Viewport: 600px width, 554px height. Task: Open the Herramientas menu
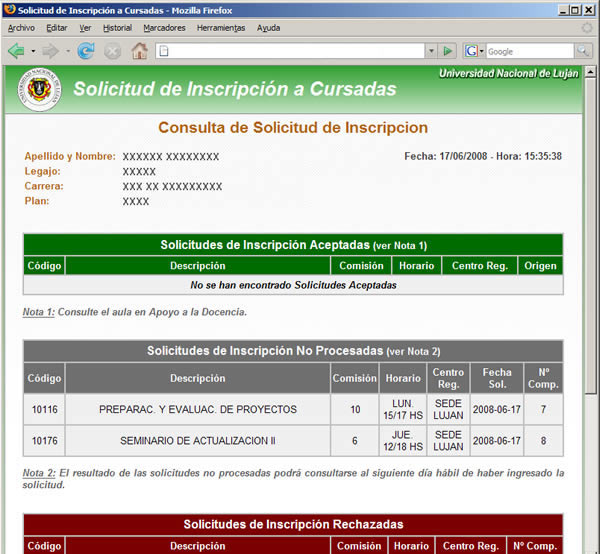(221, 28)
